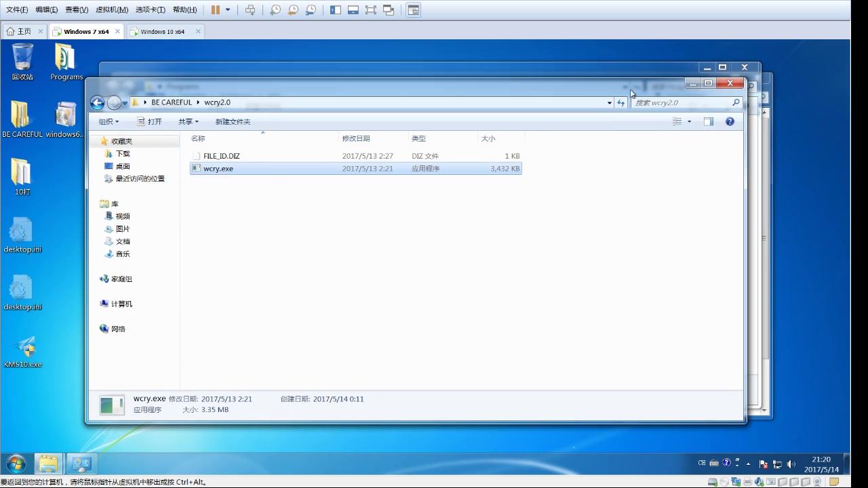The height and width of the screenshot is (488, 868).
Task: Select the 回收站 desktop icon
Action: (22, 62)
